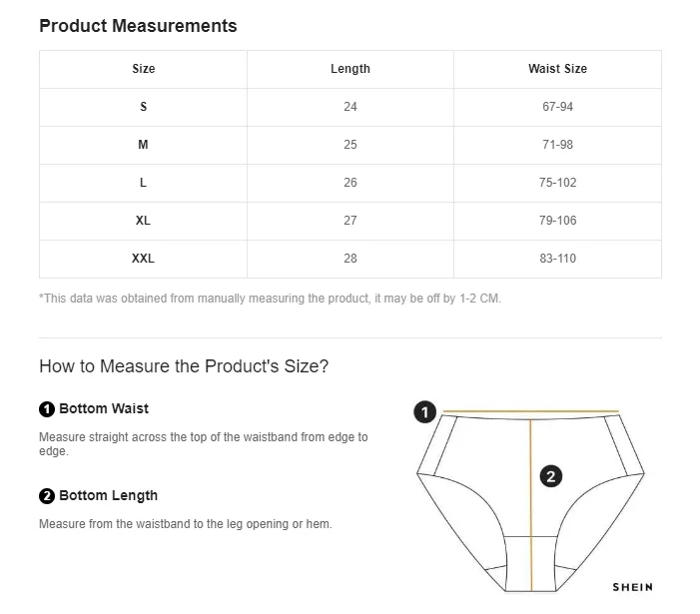
Task: Click the S size row label
Action: [x=144, y=107]
